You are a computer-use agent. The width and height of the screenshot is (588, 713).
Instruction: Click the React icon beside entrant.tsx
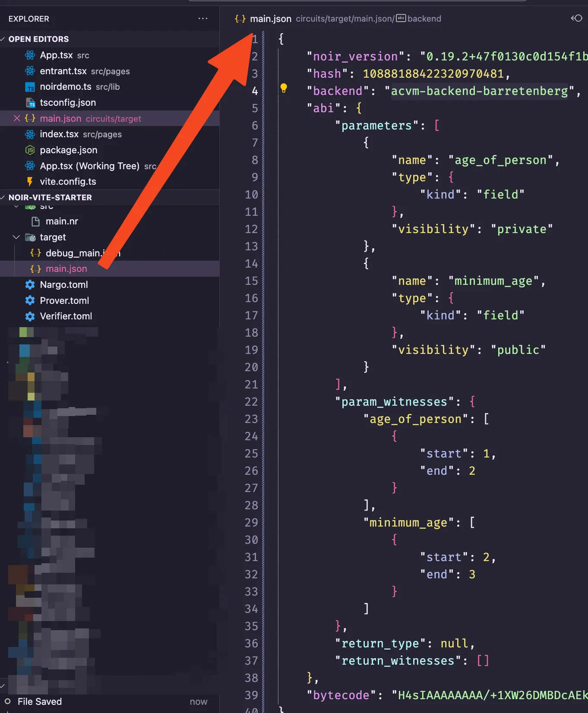pos(30,71)
